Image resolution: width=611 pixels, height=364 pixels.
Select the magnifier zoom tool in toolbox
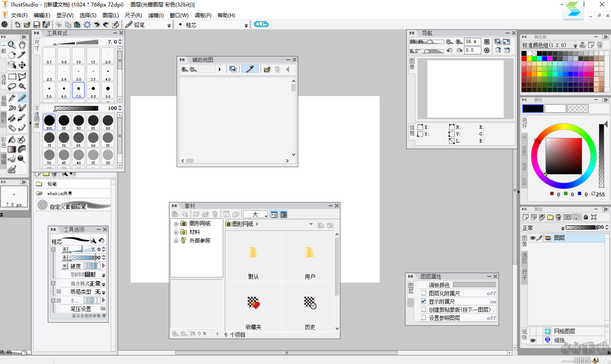coord(12,45)
